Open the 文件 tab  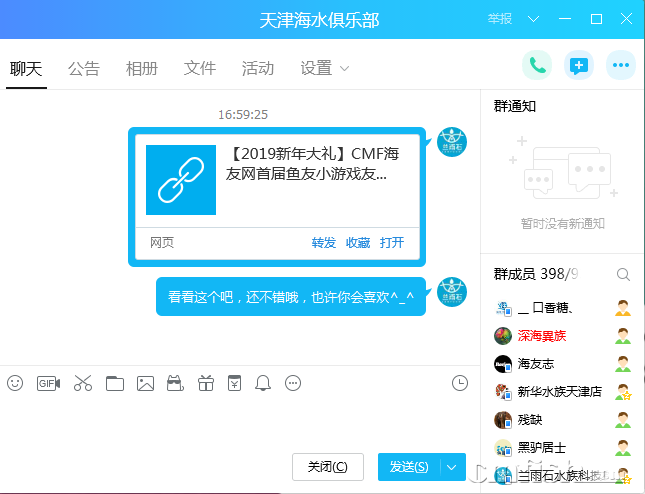200,69
